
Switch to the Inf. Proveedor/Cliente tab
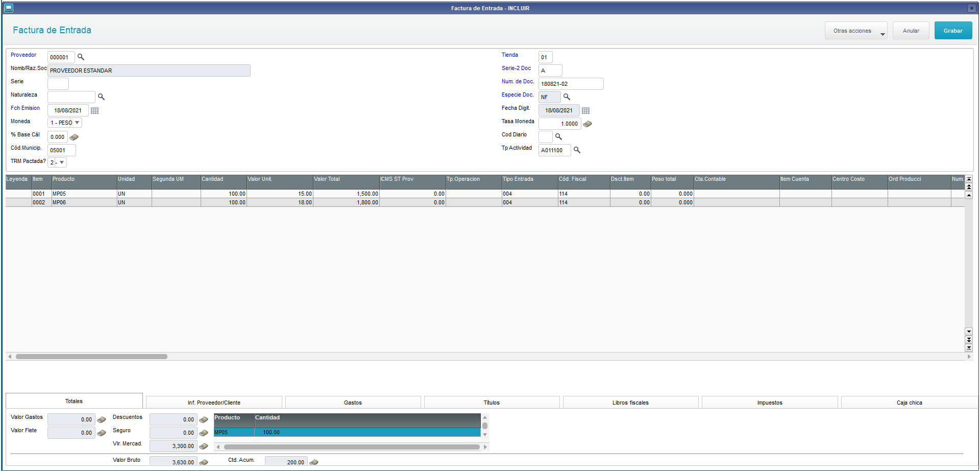tap(214, 403)
